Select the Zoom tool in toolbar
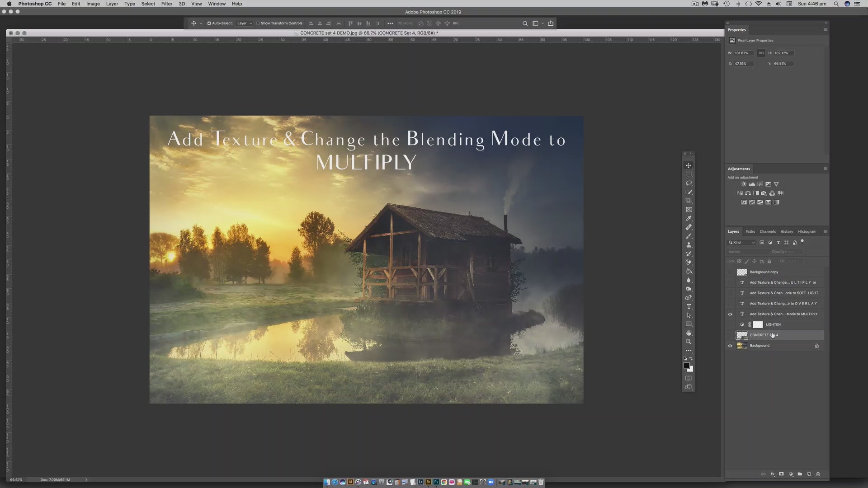The image size is (868, 488). 689,342
